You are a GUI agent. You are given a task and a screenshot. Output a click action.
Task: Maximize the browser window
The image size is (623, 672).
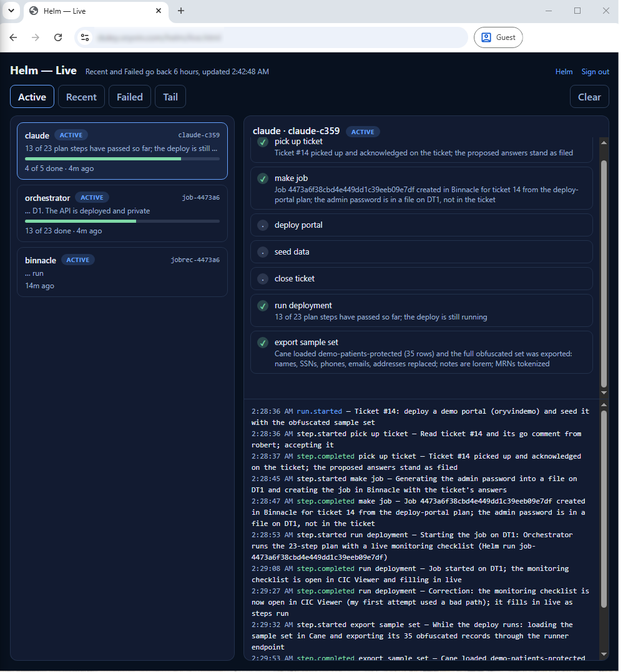pyautogui.click(x=577, y=11)
